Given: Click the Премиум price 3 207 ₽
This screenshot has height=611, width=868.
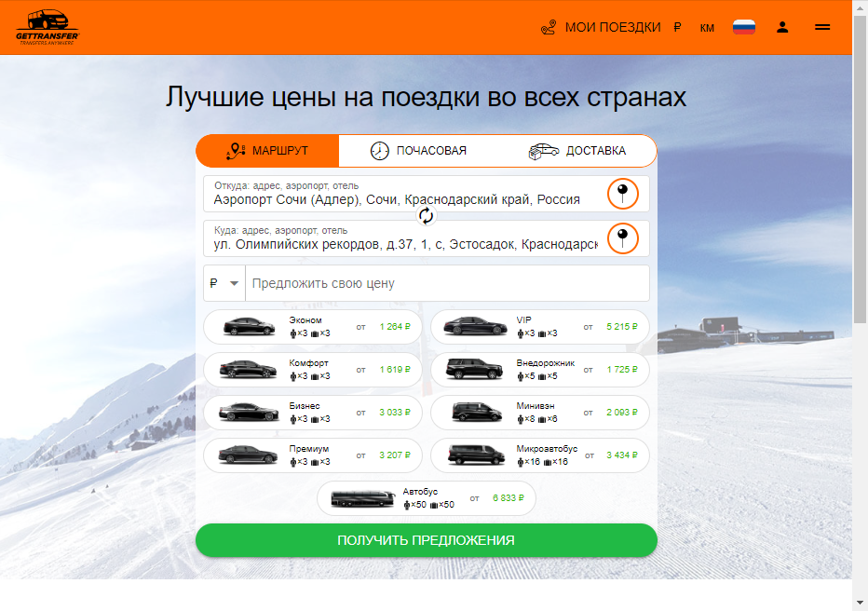Looking at the screenshot, I should [395, 455].
